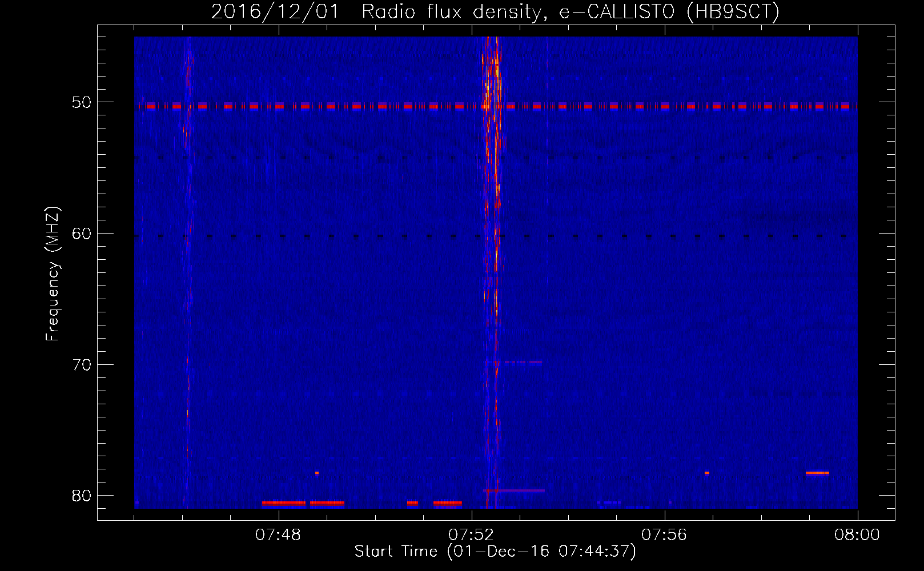The width and height of the screenshot is (924, 571).
Task: Click the 'Frequency (MHZ)' axis label
Action: point(52,274)
